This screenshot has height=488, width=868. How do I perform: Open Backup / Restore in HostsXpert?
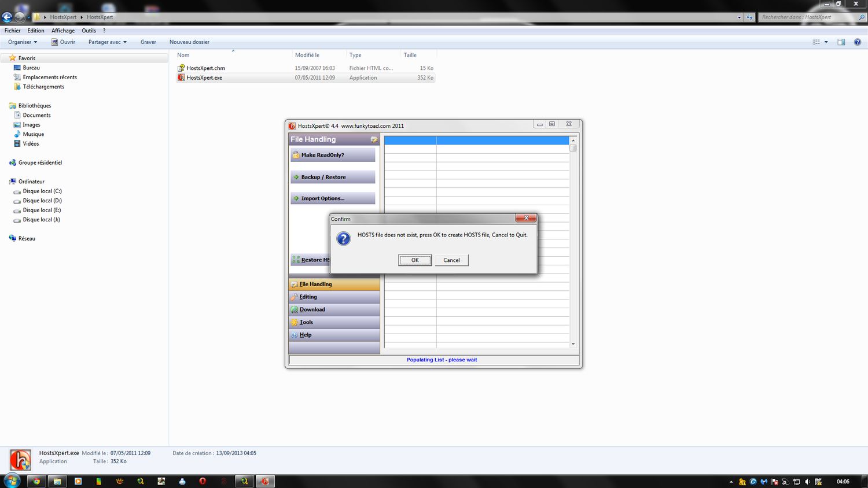click(333, 177)
